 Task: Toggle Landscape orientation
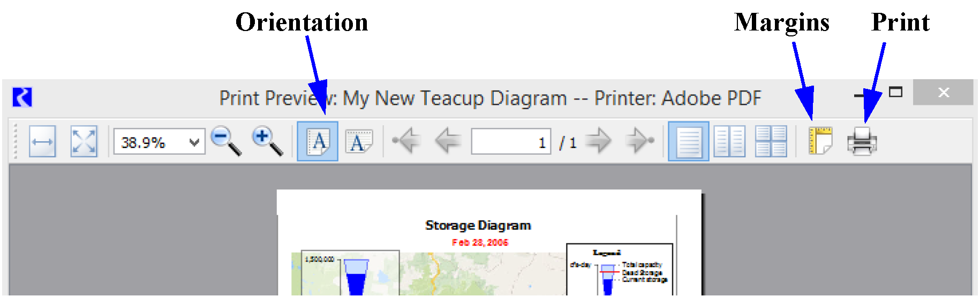(358, 142)
